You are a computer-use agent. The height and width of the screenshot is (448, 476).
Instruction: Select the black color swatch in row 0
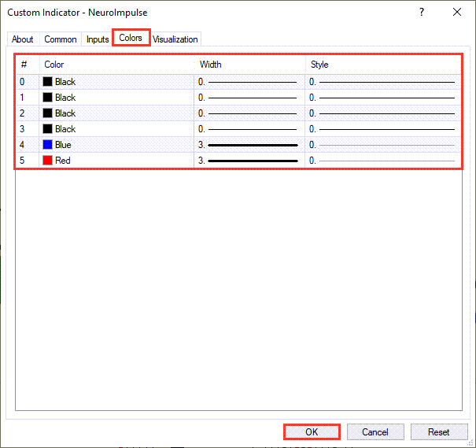pyautogui.click(x=48, y=82)
